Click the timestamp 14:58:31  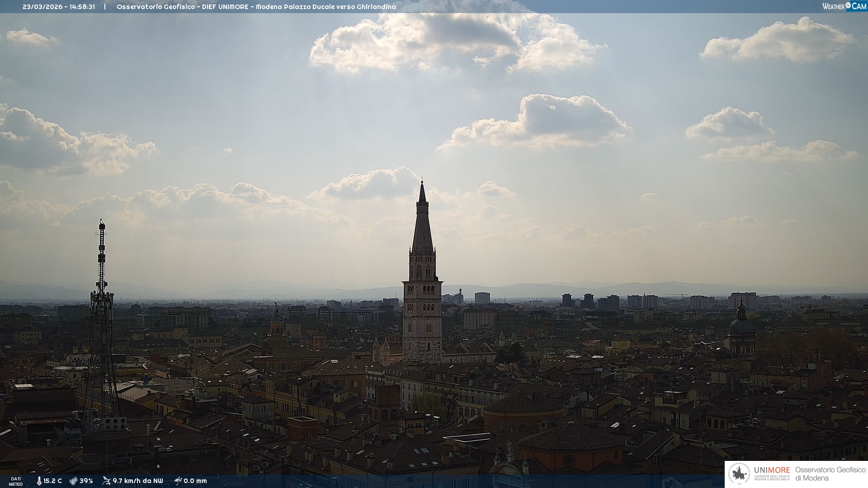tap(82, 7)
